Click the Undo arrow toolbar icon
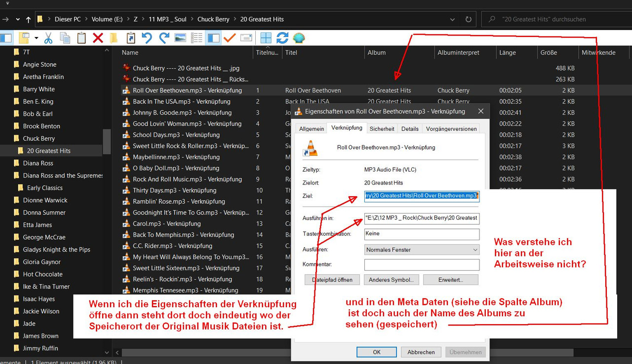This screenshot has width=632, height=364. point(147,38)
